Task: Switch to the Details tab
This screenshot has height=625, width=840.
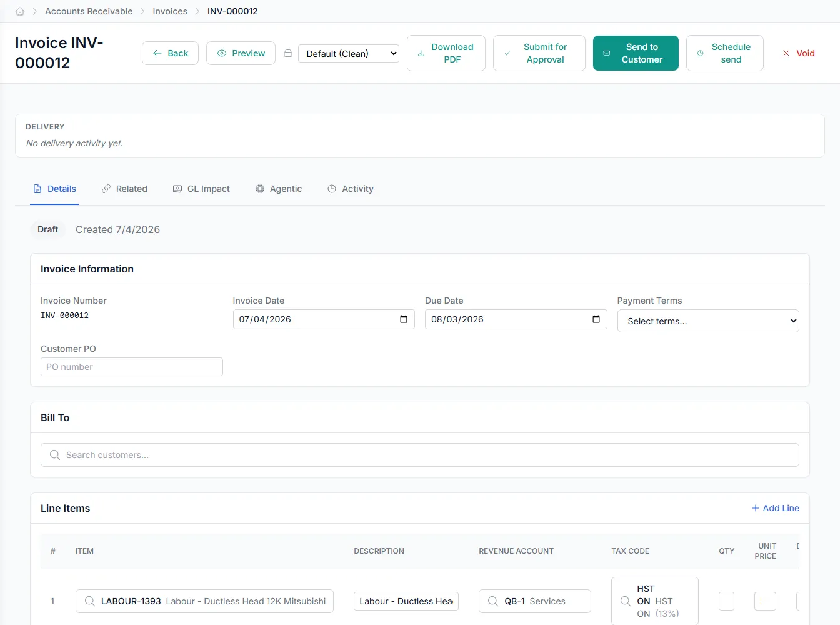Action: (54, 189)
